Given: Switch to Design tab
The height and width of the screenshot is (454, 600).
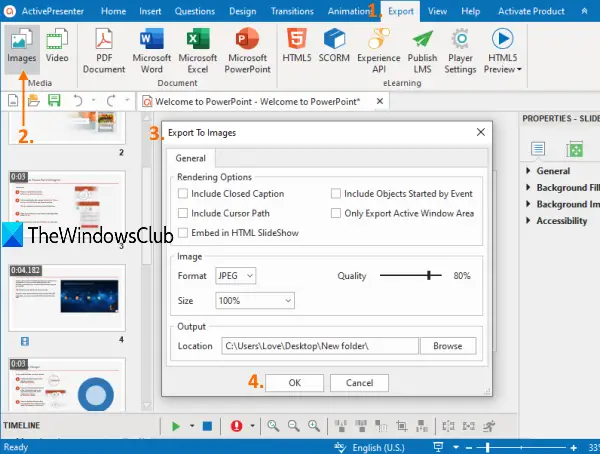Looking at the screenshot, I should coord(243,11).
